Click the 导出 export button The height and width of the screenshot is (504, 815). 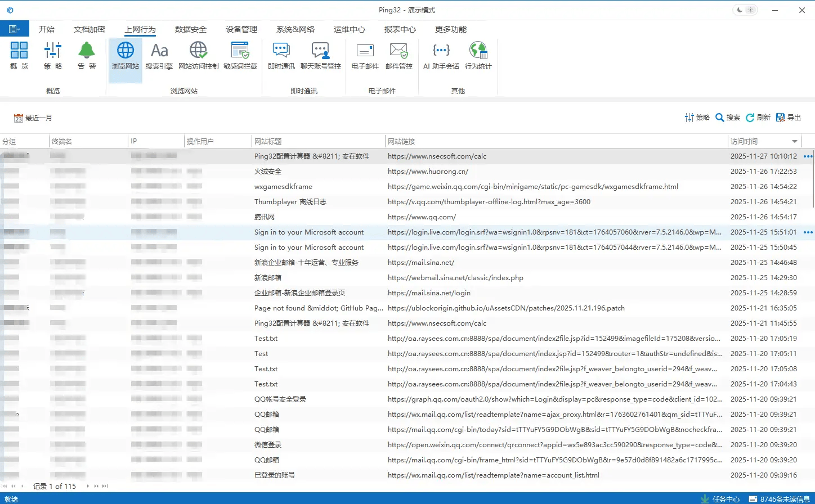(x=789, y=118)
